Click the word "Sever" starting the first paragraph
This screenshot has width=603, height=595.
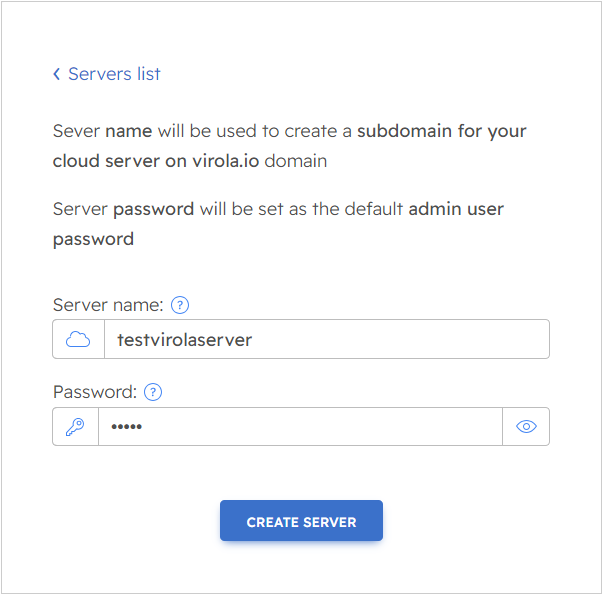pyautogui.click(x=76, y=131)
